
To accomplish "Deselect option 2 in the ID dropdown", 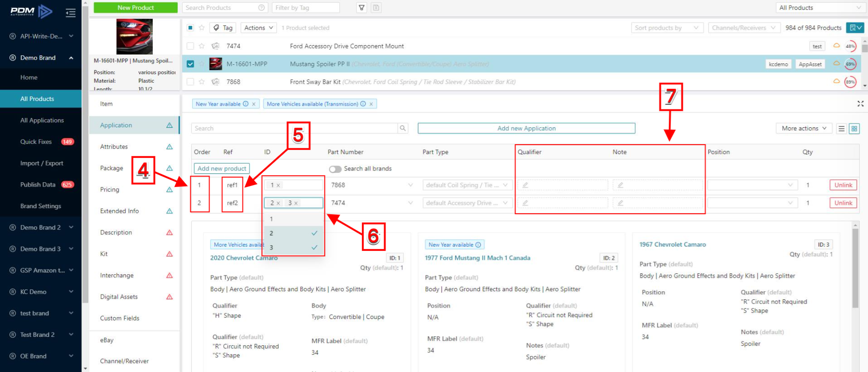I will 294,233.
